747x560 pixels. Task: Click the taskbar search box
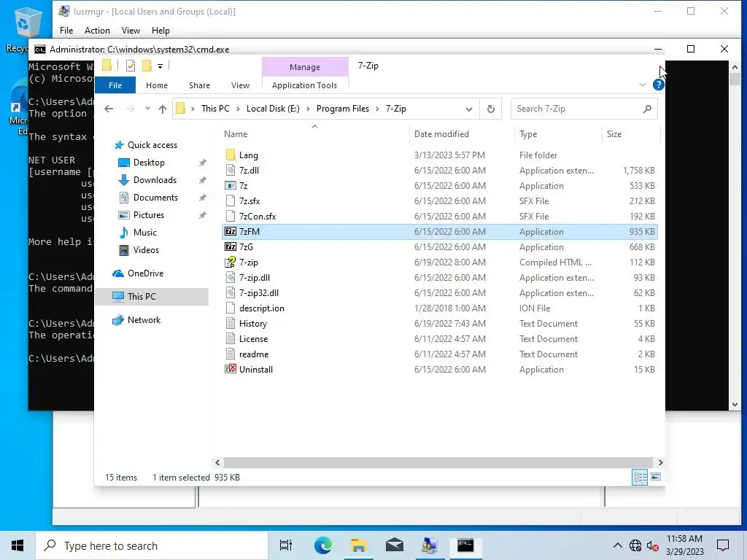tap(152, 545)
